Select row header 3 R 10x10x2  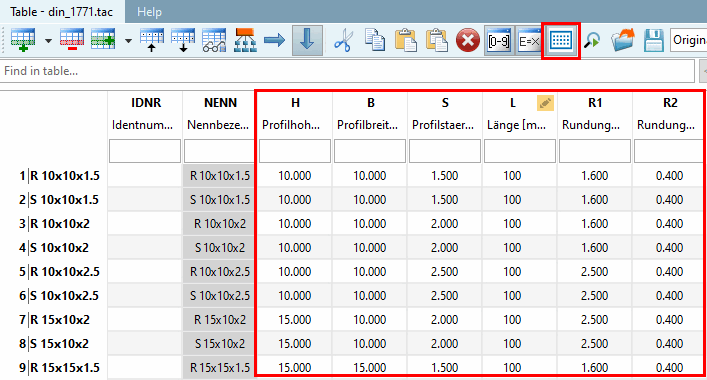54,224
